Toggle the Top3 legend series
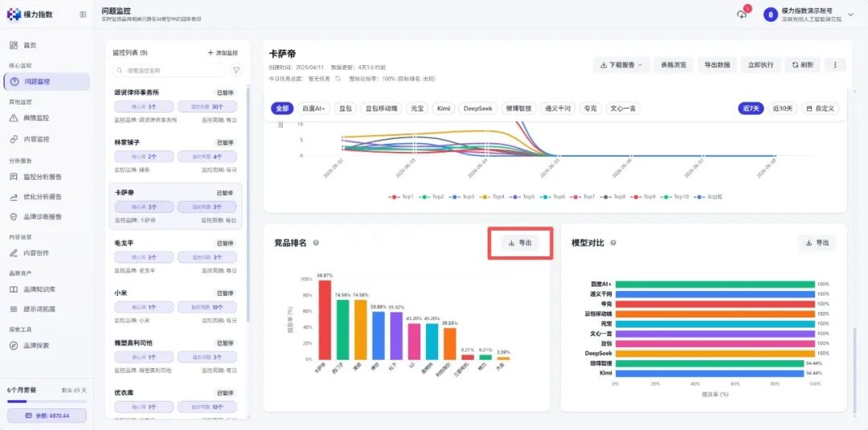 point(461,196)
